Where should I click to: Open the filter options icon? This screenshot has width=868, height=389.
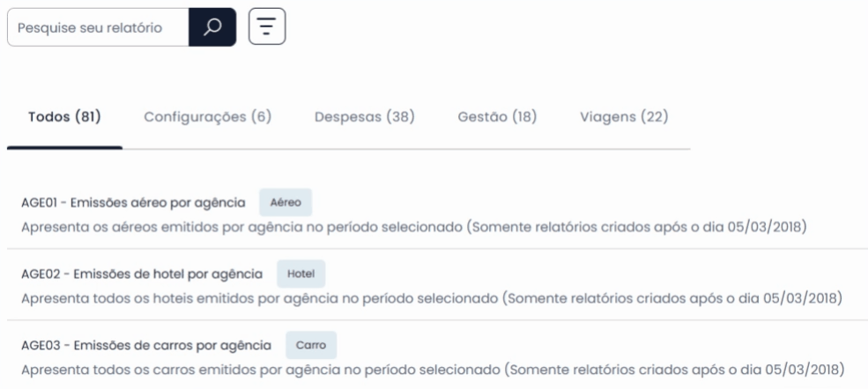click(x=267, y=26)
